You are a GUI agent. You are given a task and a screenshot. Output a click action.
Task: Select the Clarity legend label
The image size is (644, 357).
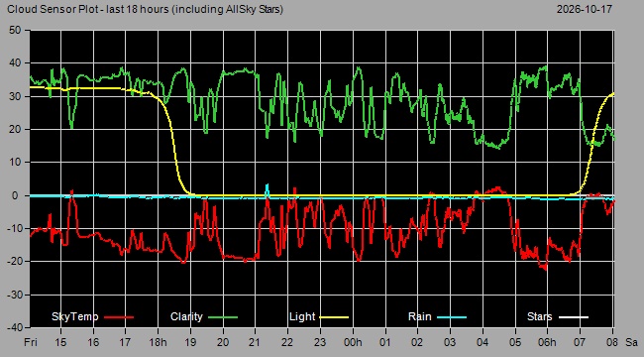tap(186, 316)
